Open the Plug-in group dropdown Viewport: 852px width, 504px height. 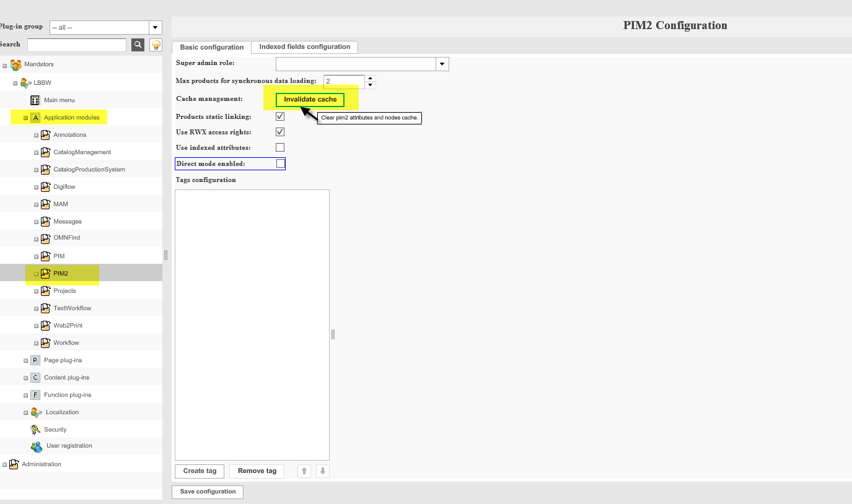tap(155, 27)
